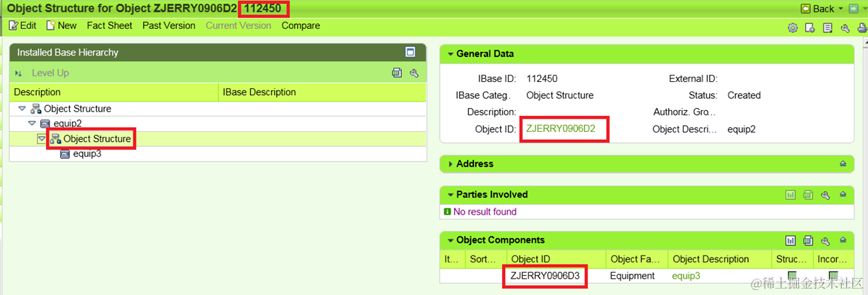Open Past Version

[169, 25]
